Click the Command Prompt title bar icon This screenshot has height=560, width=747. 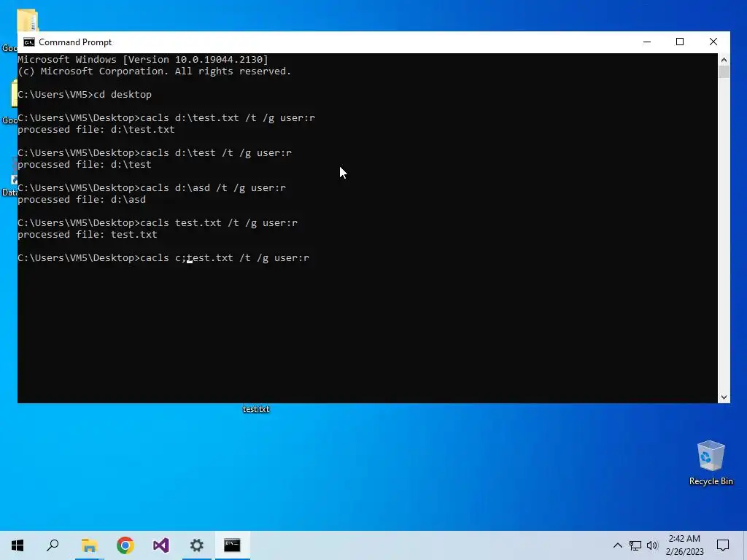29,42
